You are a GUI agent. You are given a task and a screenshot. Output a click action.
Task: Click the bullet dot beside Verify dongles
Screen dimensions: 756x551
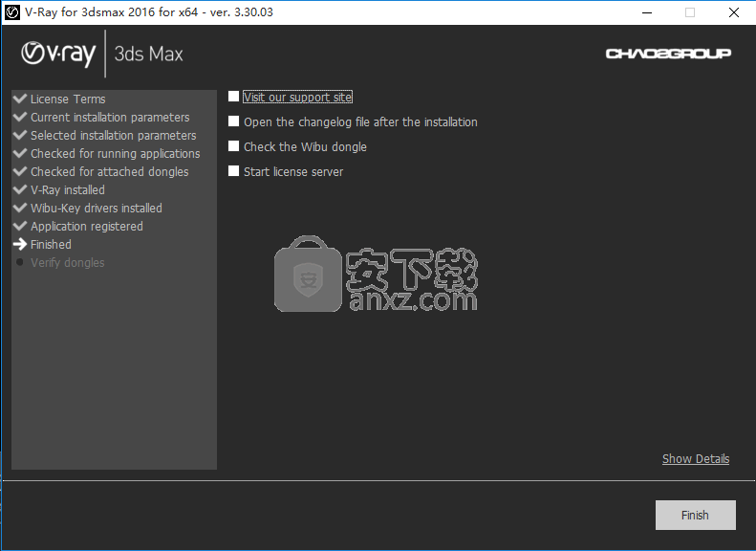[20, 262]
